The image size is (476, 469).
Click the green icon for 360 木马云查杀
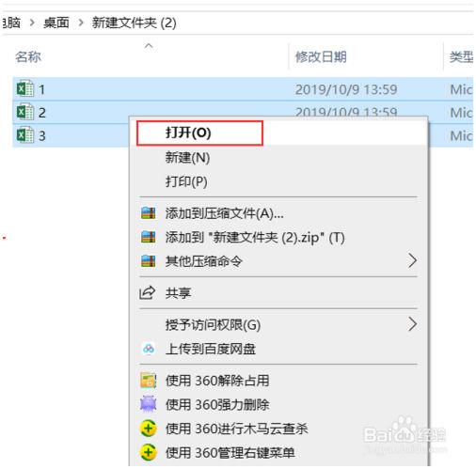148,428
